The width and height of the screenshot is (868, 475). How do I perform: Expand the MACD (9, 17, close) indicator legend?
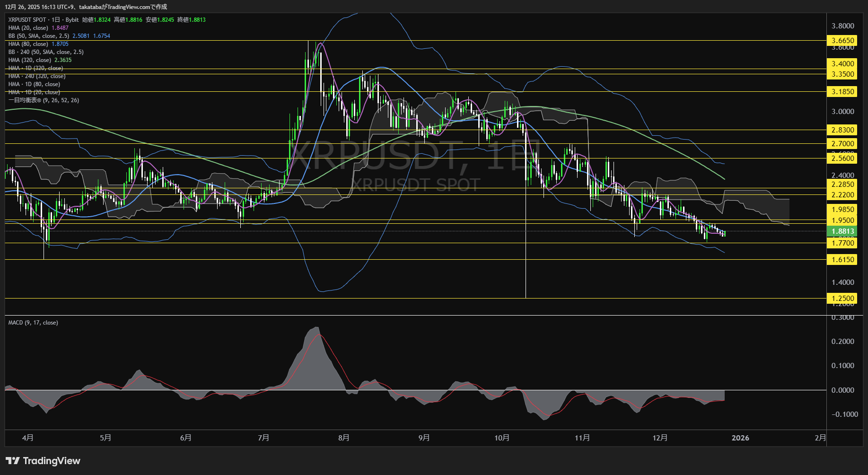tap(33, 323)
